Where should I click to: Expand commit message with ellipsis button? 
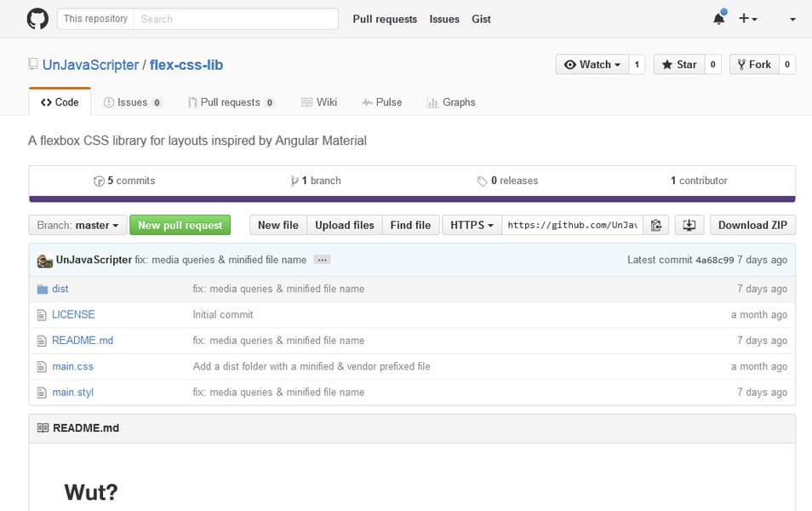tap(322, 260)
